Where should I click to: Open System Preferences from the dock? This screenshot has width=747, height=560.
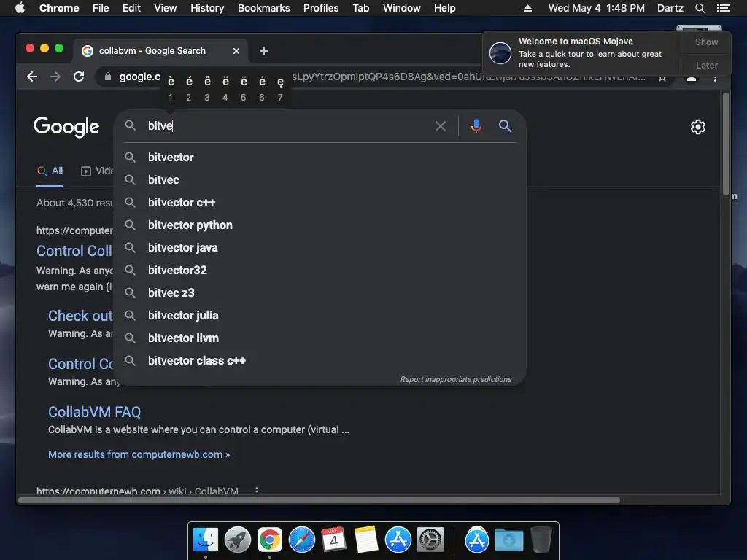[x=430, y=540]
